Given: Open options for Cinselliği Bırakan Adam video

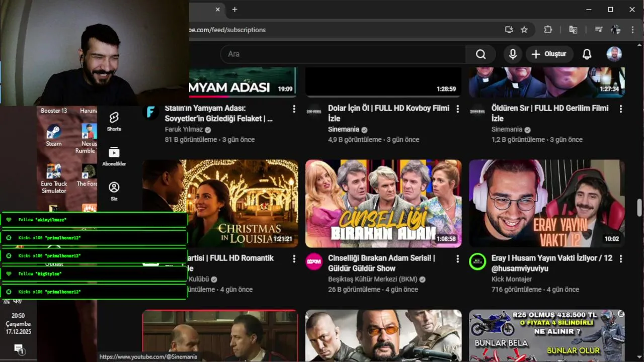Looking at the screenshot, I should point(457,258).
